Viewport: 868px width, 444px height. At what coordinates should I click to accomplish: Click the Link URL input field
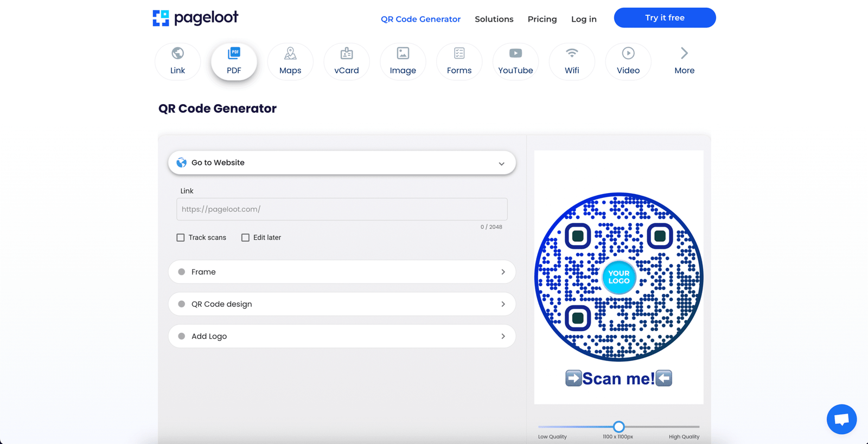pyautogui.click(x=342, y=209)
